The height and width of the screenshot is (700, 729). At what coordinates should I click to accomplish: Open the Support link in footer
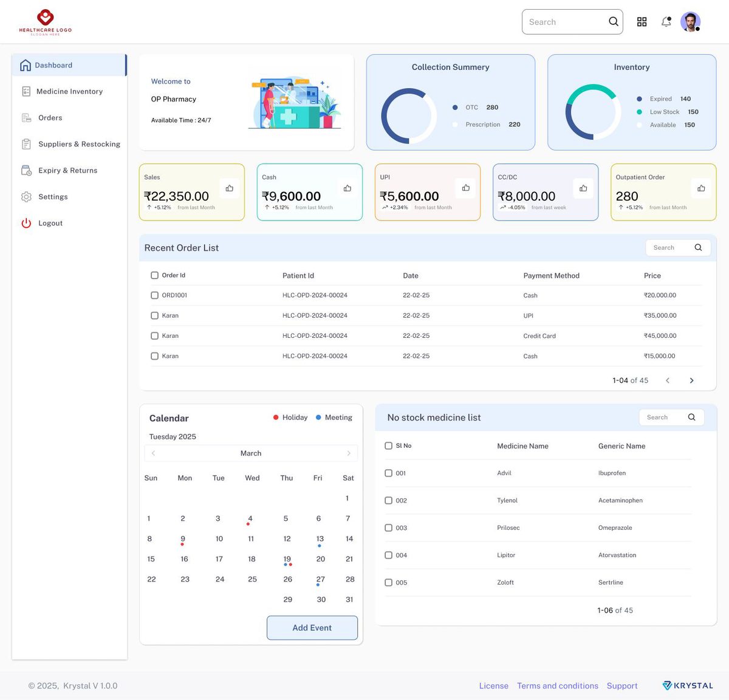pyautogui.click(x=622, y=686)
